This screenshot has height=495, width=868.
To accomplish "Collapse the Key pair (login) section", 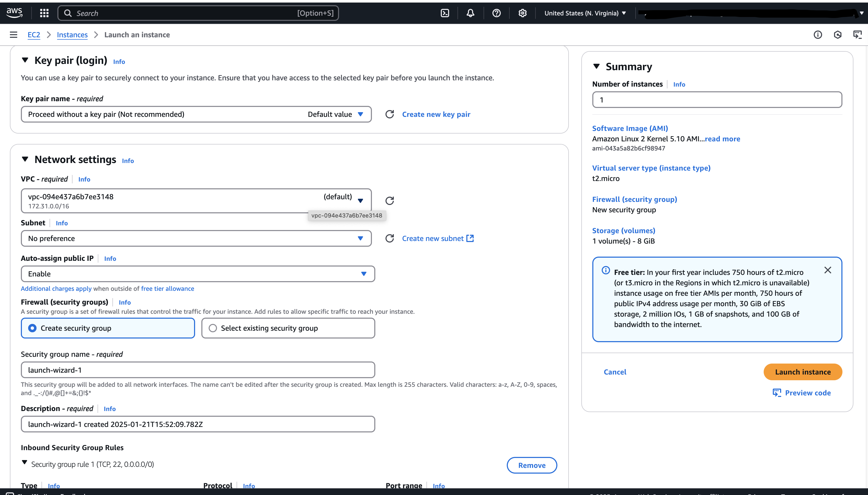I will pos(25,60).
